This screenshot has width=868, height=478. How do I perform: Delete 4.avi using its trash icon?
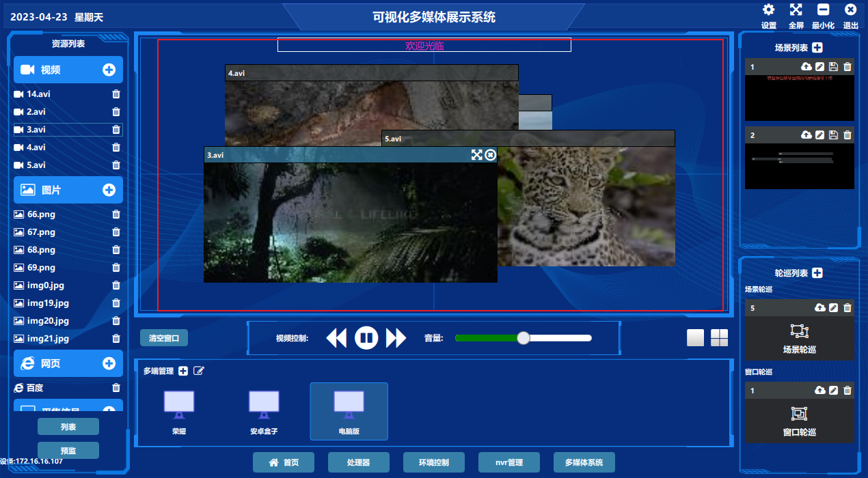116,147
